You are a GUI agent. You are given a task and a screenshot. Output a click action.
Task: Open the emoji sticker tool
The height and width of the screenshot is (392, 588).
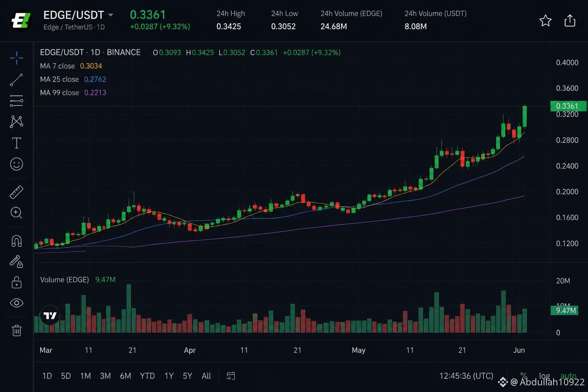click(16, 164)
